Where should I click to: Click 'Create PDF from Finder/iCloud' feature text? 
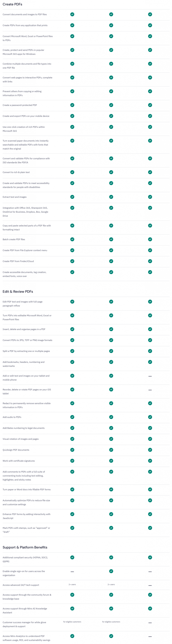click(x=18, y=261)
